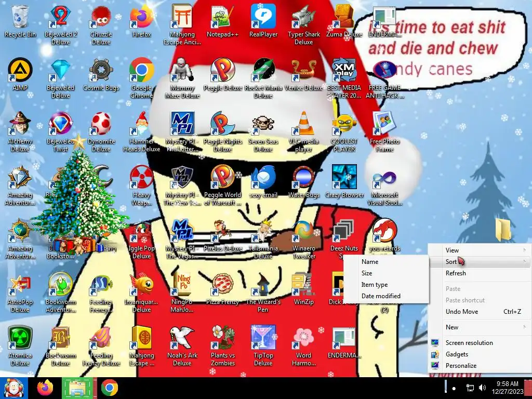Select the VLC media player icon
Image resolution: width=532 pixels, height=399 pixels.
(x=303, y=132)
